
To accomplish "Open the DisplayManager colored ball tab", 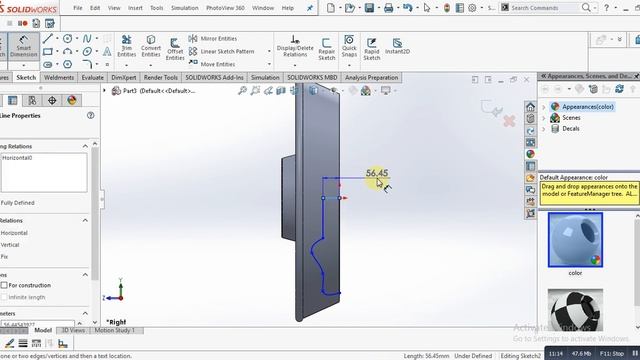I will 71,100.
